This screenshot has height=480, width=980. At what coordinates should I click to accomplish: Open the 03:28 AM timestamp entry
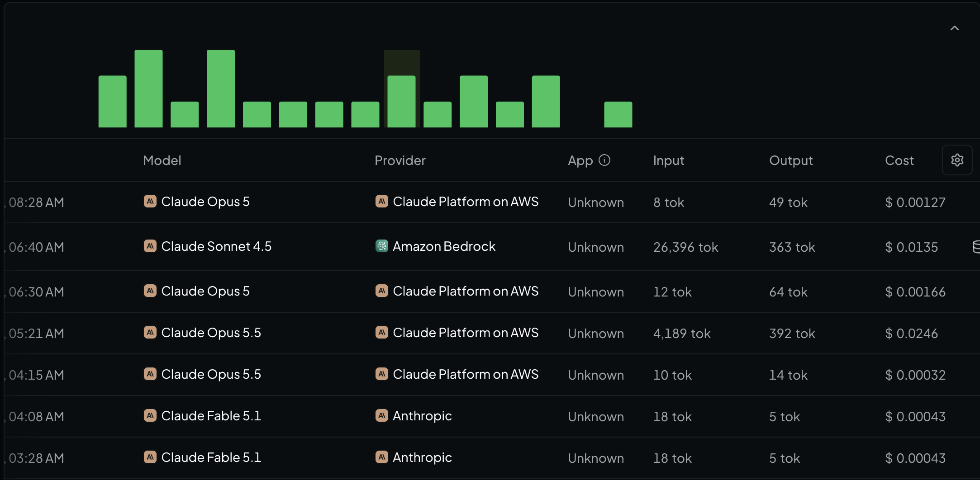click(x=36, y=458)
